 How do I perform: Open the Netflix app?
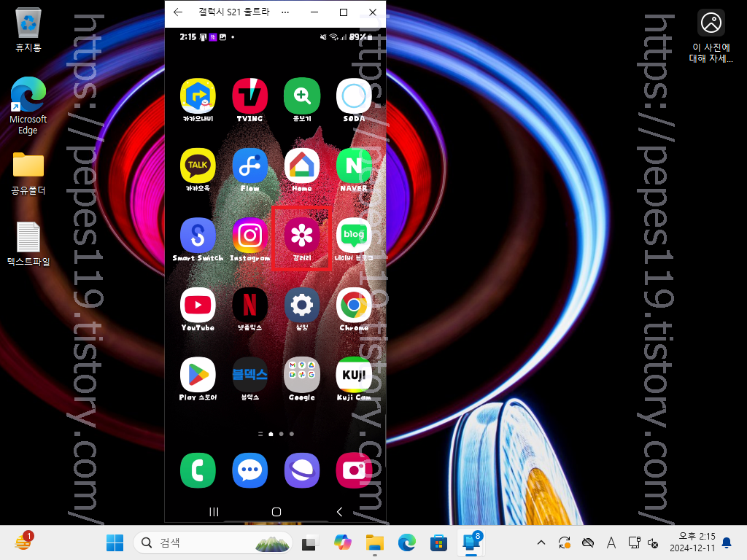point(249,305)
